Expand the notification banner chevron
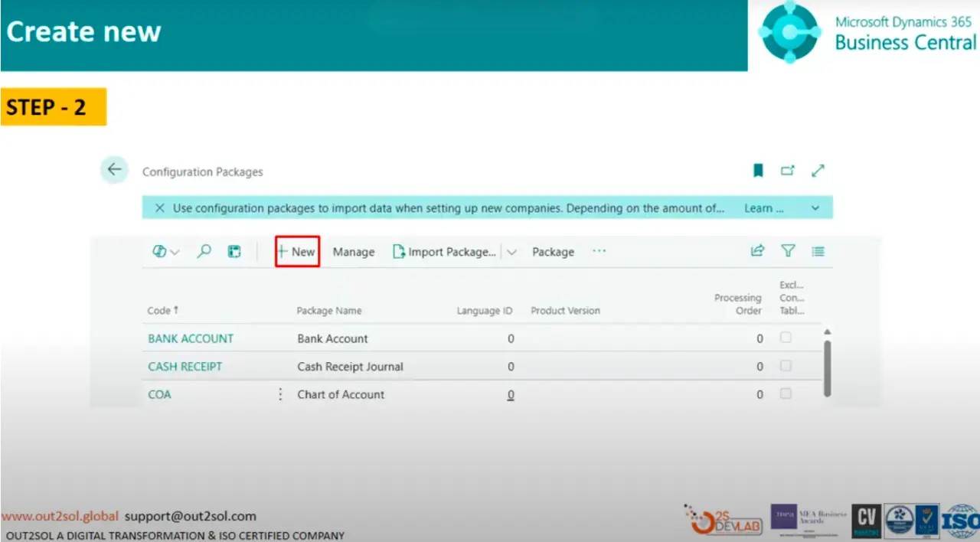Screen dimensions: 980x542 [815, 208]
